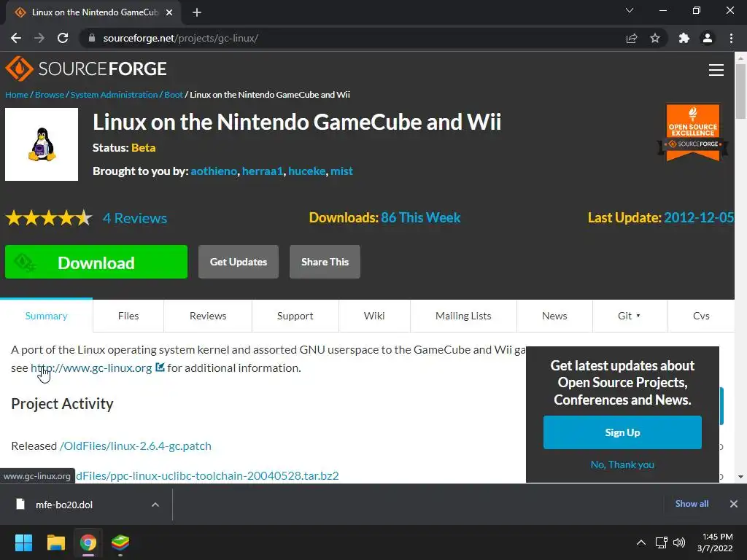Switch to the Files tab
Viewport: 747px width, 560px height.
(x=128, y=316)
